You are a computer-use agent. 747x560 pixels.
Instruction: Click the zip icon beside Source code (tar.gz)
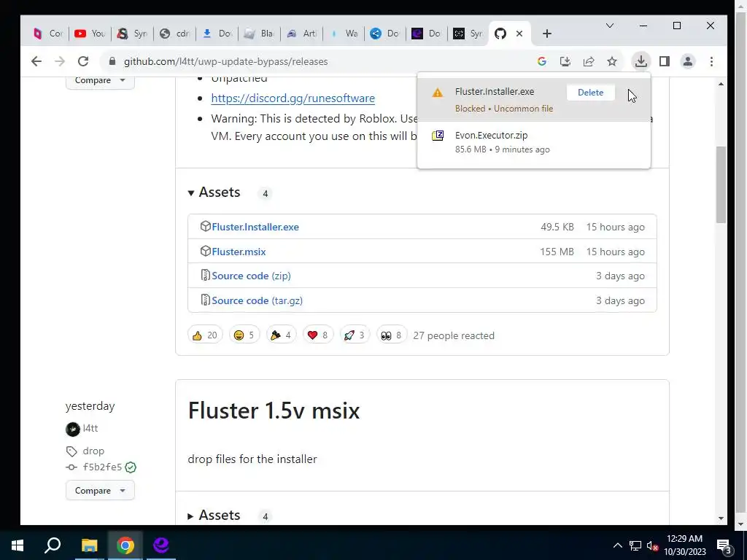click(x=205, y=300)
